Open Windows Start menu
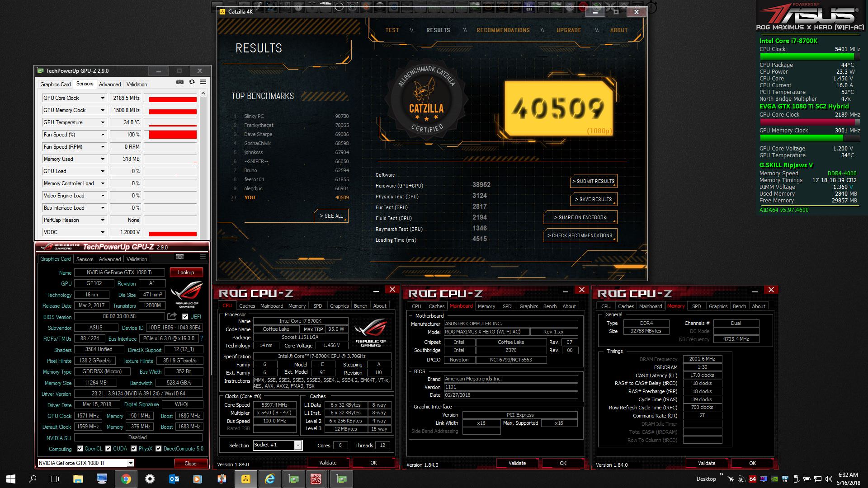 pyautogui.click(x=11, y=479)
